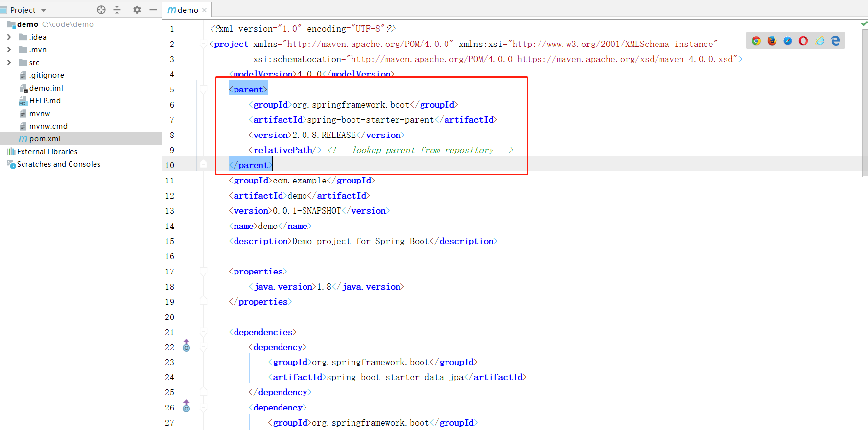Close the demo editor tab
The height and width of the screenshot is (433, 868).
pyautogui.click(x=205, y=10)
